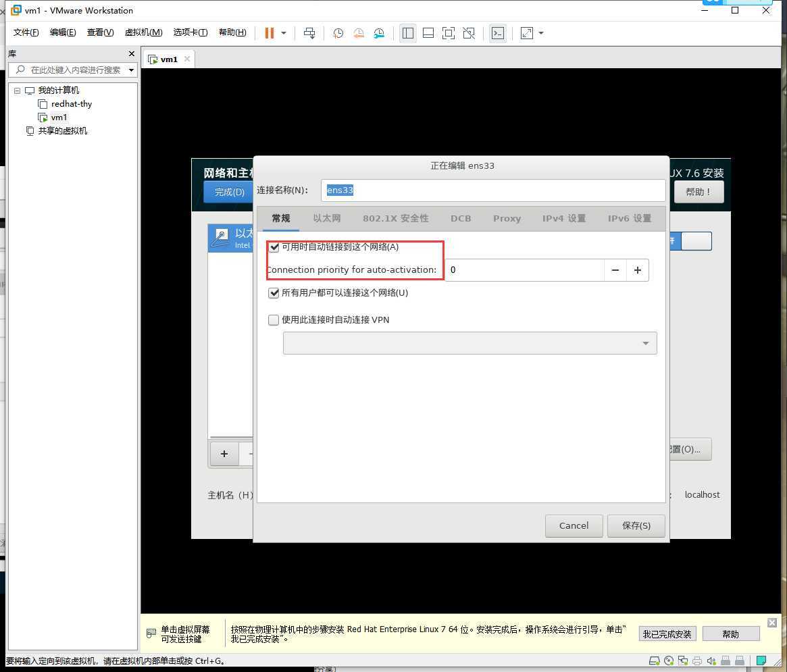Switch to the 802.1X 安全性 tab
Screen dimensions: 787x672
click(395, 218)
